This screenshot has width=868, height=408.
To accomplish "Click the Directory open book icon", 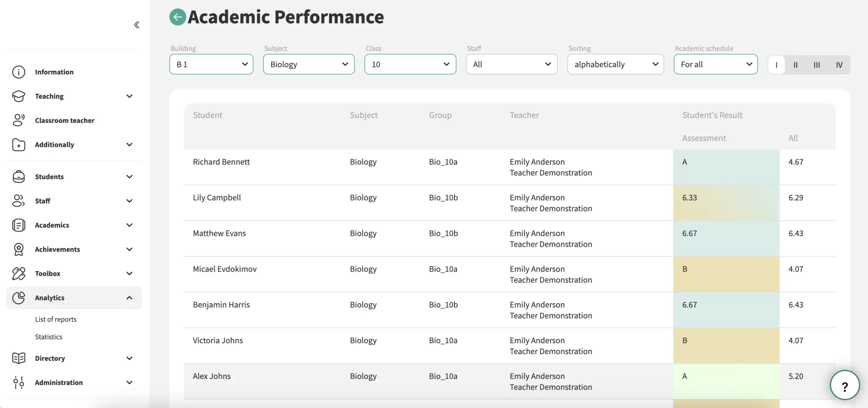I will [19, 358].
